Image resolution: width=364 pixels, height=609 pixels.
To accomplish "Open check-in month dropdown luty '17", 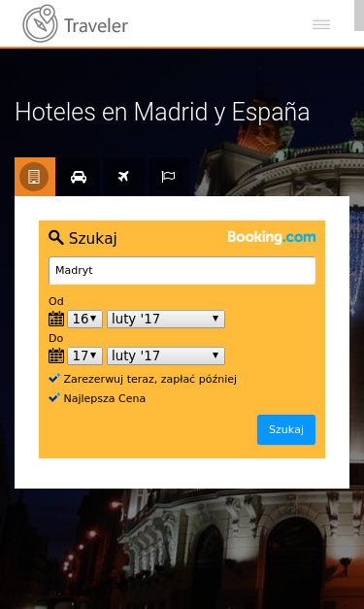I will 166,319.
